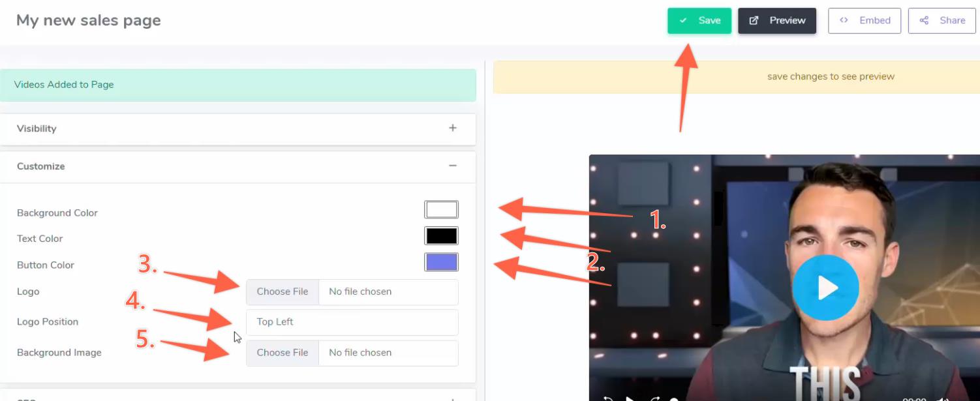
Task: Open the Logo Position dropdown showing Top Left
Action: click(352, 322)
